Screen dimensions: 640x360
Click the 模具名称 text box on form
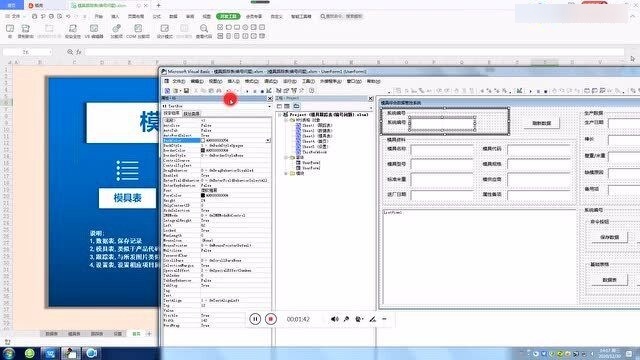point(442,149)
